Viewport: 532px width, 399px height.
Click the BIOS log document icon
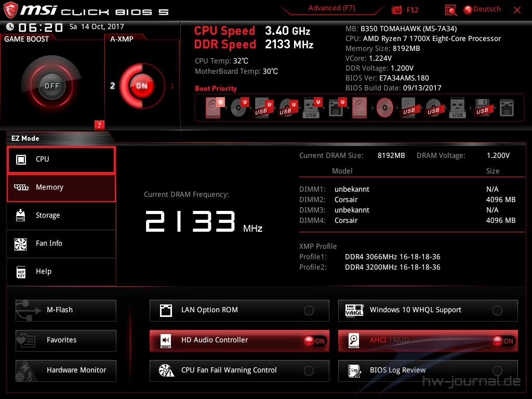(x=354, y=371)
